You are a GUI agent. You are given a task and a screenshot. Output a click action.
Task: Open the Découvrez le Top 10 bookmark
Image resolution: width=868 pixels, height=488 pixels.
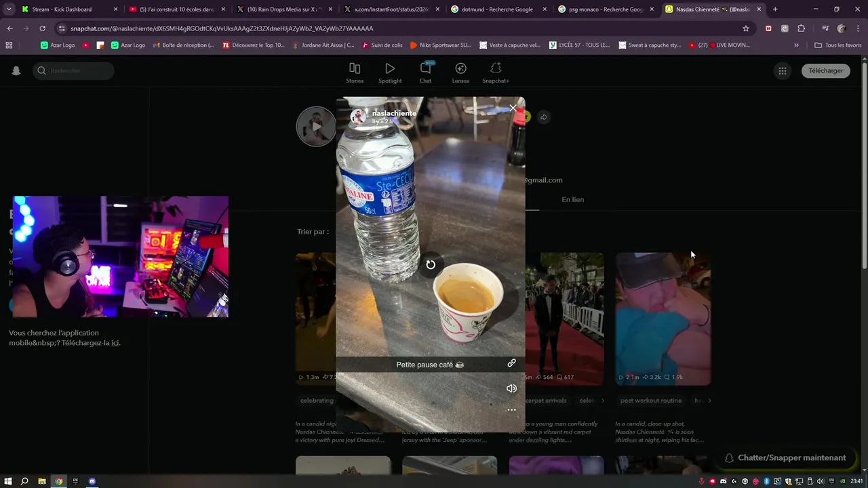coord(254,45)
